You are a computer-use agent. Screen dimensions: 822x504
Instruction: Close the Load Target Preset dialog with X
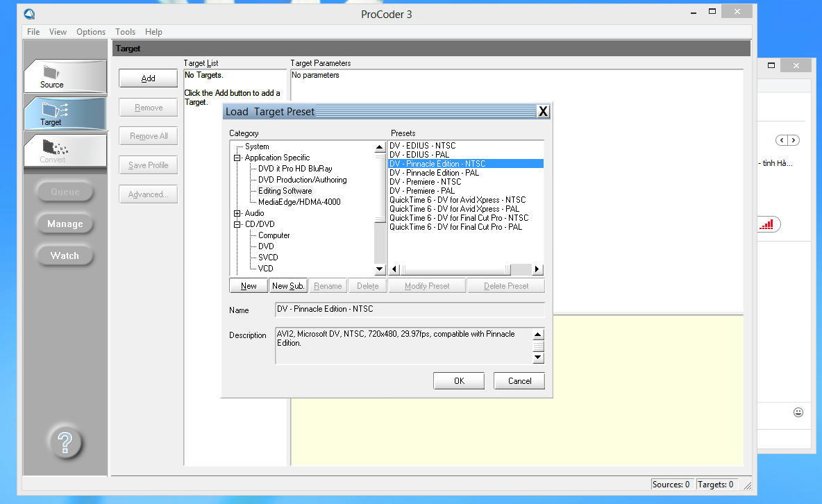click(x=543, y=112)
